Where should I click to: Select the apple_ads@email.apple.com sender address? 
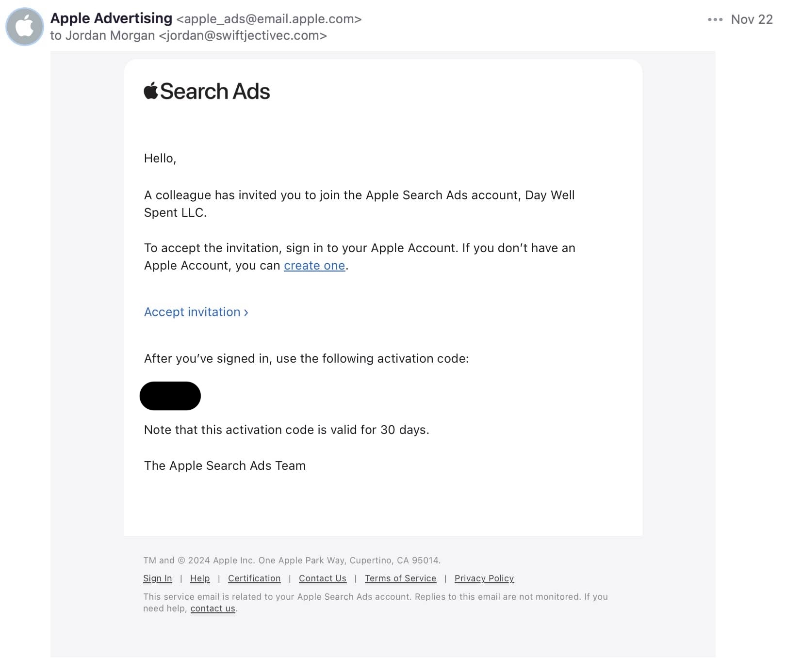pyautogui.click(x=269, y=19)
